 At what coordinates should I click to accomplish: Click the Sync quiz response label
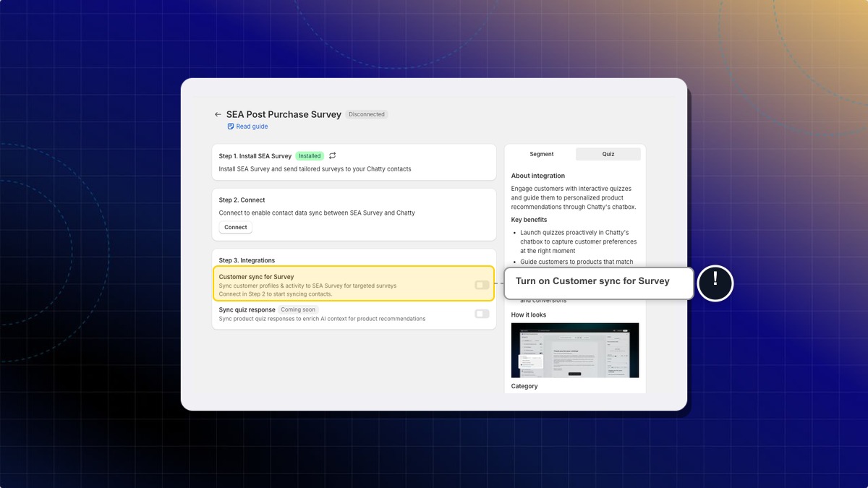coord(247,309)
